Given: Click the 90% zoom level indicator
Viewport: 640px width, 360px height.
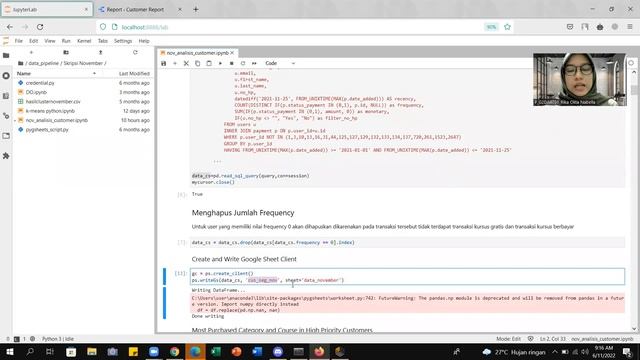Looking at the screenshot, I should pos(491,27).
